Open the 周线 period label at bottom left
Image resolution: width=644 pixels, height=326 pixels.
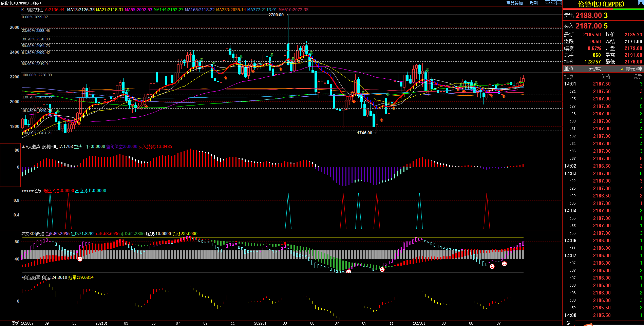(15, 323)
